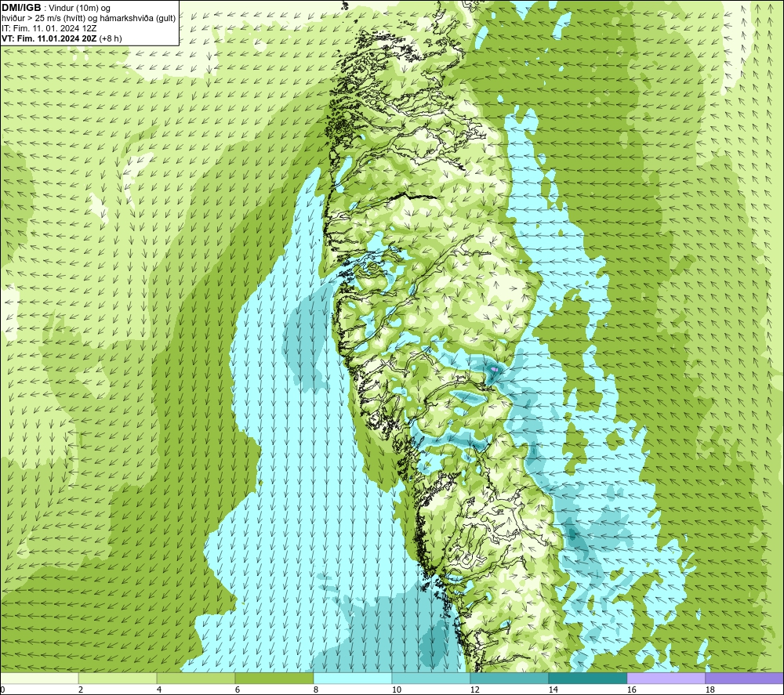Click the legend scale label '10'

pos(396,690)
